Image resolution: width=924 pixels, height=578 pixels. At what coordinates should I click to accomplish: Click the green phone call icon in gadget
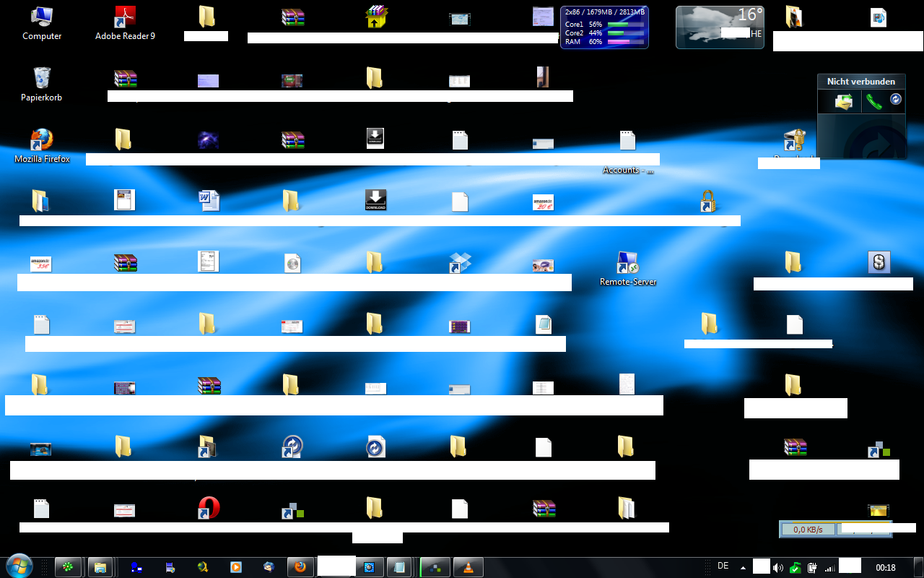coord(873,102)
